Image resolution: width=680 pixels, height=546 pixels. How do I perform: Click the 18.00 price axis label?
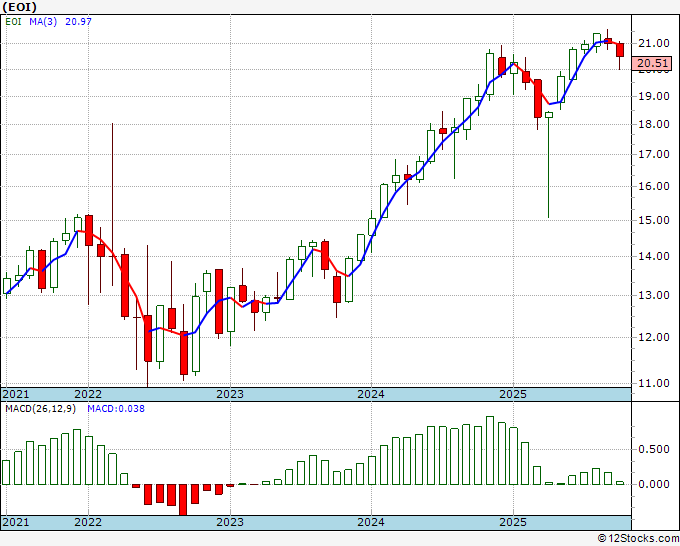point(654,124)
